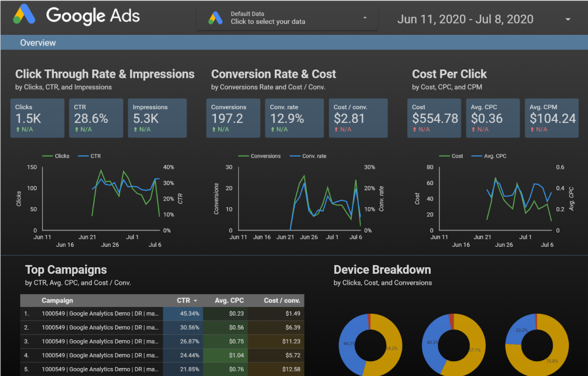The width and height of the screenshot is (588, 376).
Task: Click the Conv. rate legend entry
Action: [308, 156]
